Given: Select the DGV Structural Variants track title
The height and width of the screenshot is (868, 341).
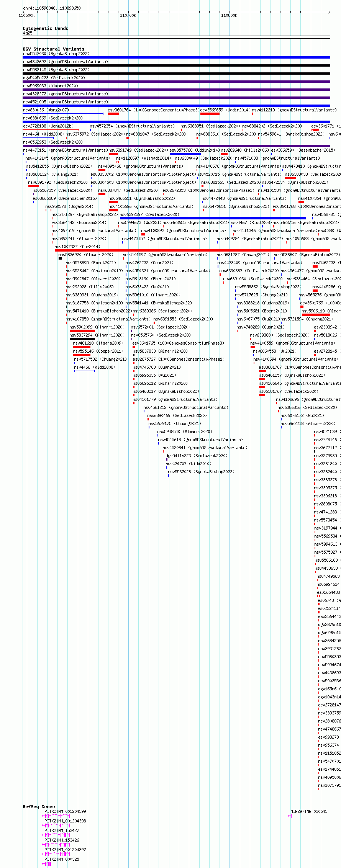Looking at the screenshot, I should (x=54, y=49).
